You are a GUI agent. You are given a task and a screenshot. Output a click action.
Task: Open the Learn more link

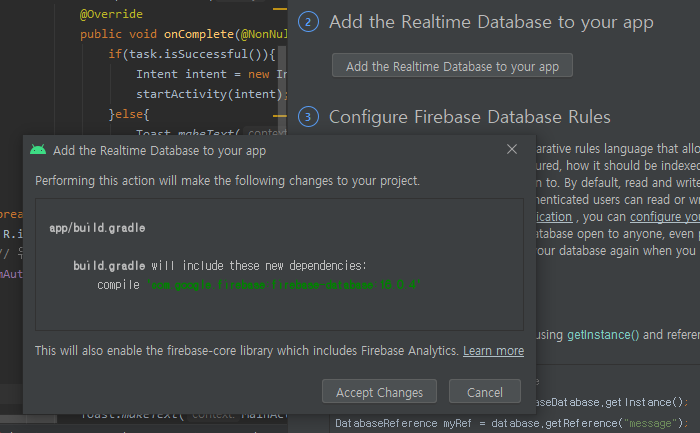[493, 351]
